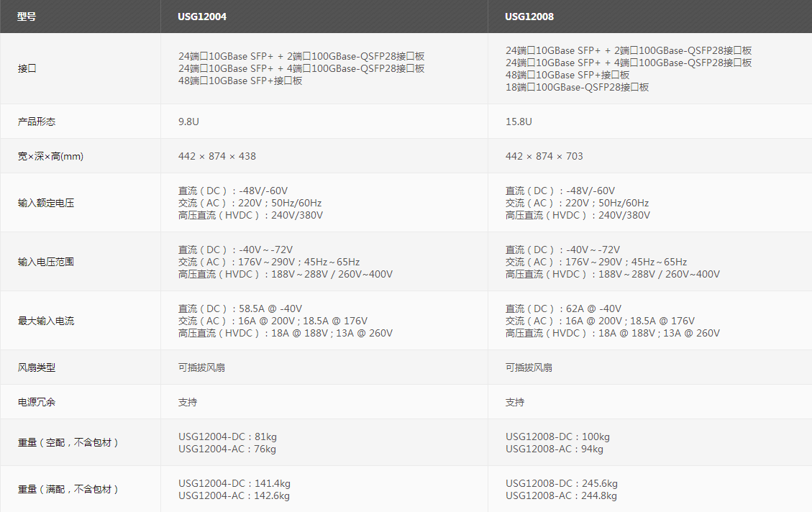Select the 接口 row label
Screen dimensions: 812x512
[27, 68]
